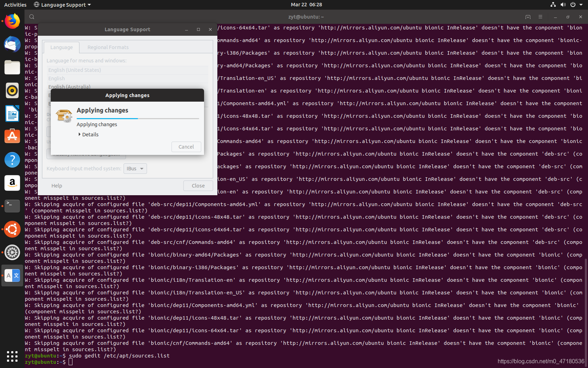This screenshot has width=588, height=368.
Task: Open new tab icon in terminal header
Action: tap(528, 17)
